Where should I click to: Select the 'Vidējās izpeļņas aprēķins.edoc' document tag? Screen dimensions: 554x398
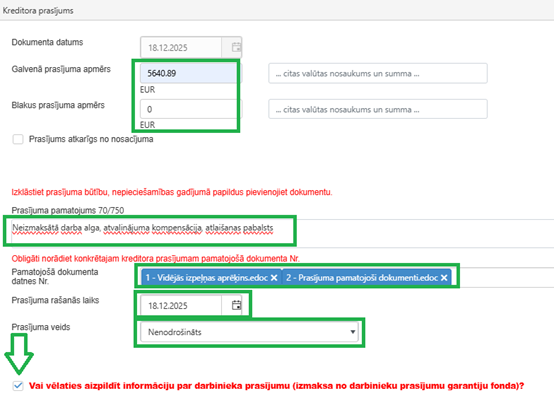click(x=211, y=278)
